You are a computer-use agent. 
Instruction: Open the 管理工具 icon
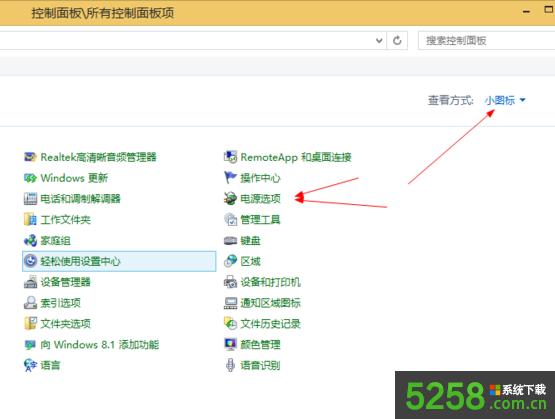pos(230,219)
